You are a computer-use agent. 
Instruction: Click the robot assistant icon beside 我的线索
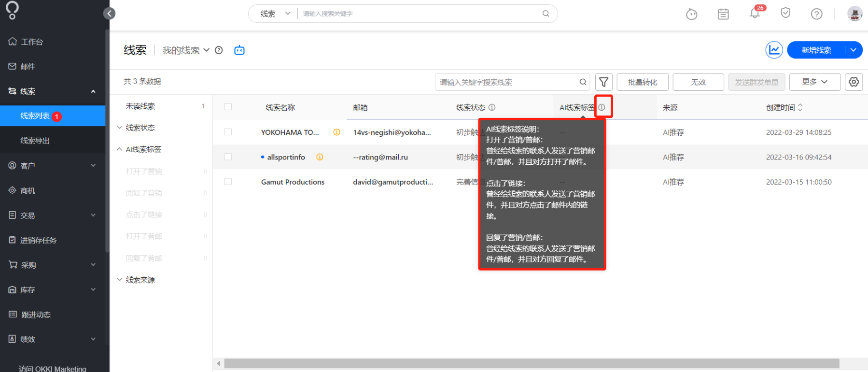[239, 50]
